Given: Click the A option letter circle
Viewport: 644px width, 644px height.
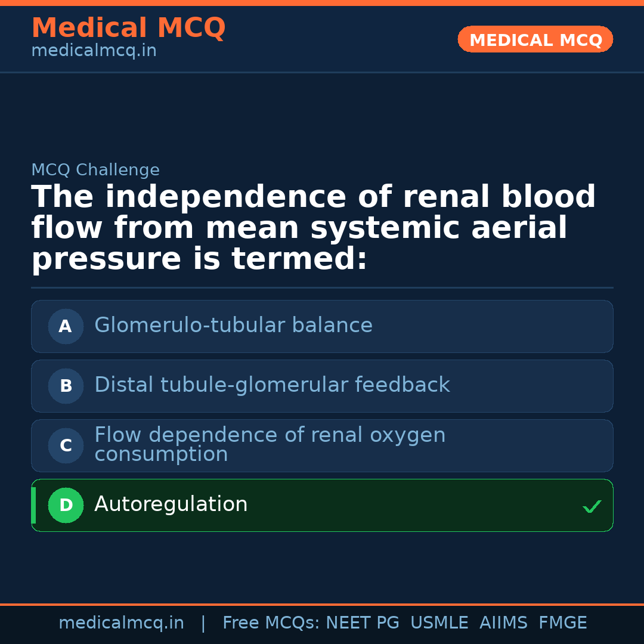Looking at the screenshot, I should [x=66, y=326].
